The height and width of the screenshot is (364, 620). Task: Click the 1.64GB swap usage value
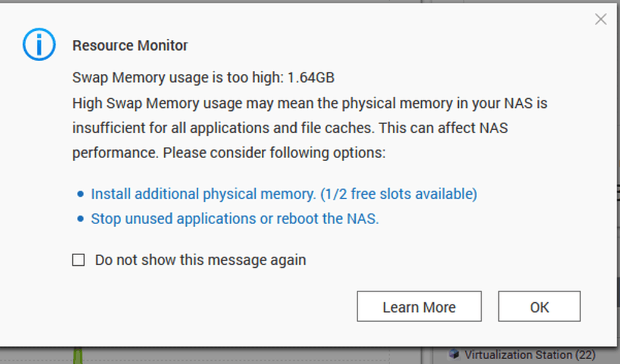(x=311, y=78)
